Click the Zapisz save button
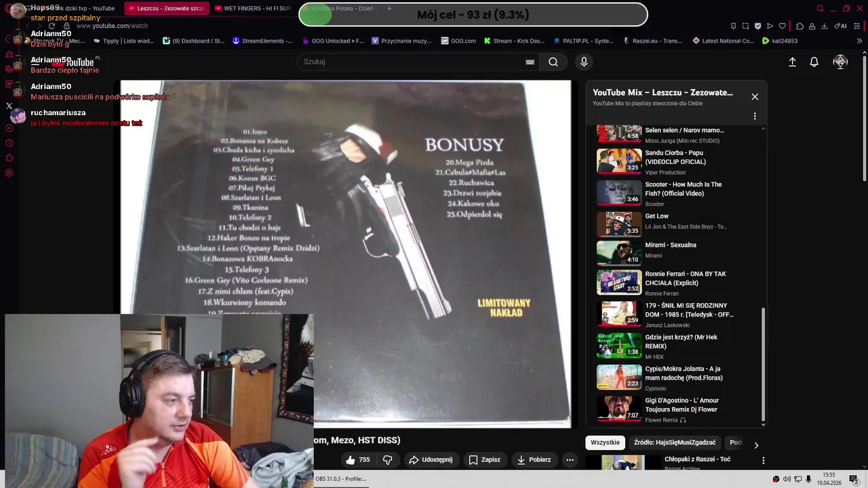 point(484,460)
